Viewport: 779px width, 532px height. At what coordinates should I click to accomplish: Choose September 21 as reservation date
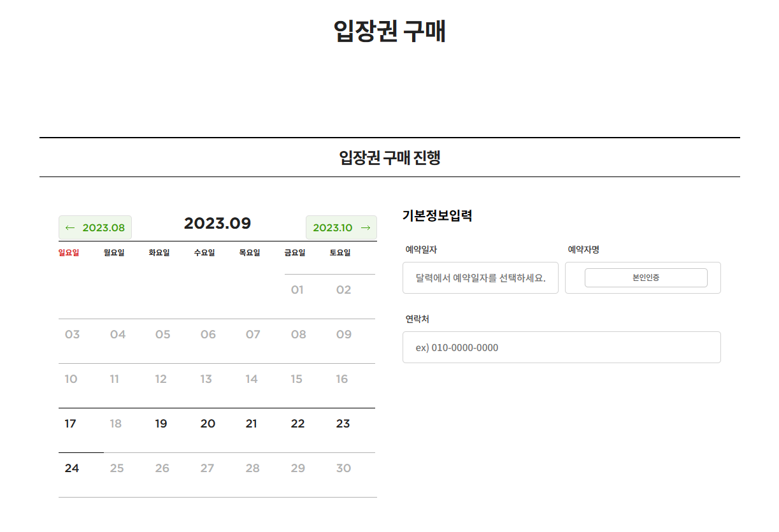252,423
